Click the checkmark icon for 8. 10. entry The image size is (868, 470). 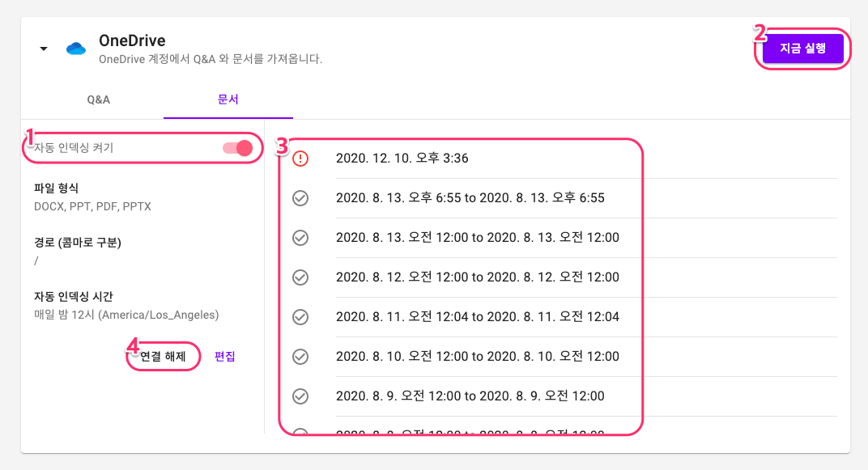coord(300,357)
